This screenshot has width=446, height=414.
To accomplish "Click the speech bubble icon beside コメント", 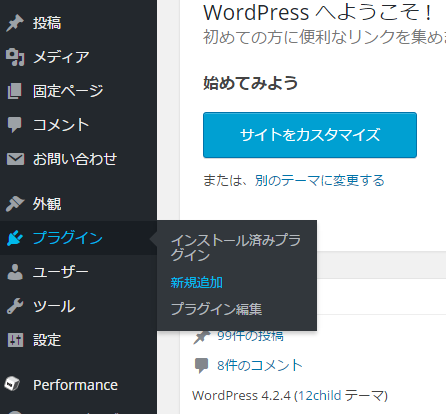I will tap(15, 125).
